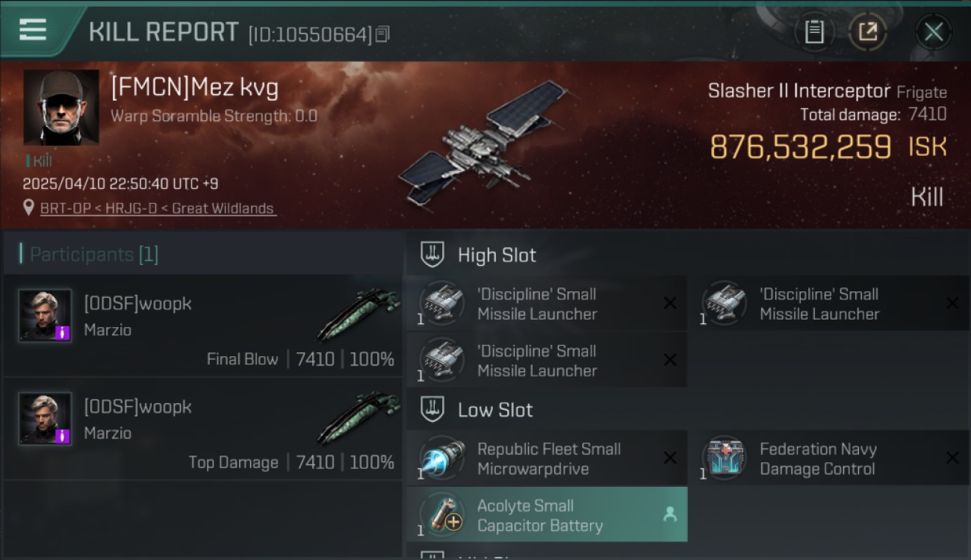
Task: Open woopk's Final Blow participant entry
Action: click(x=203, y=326)
